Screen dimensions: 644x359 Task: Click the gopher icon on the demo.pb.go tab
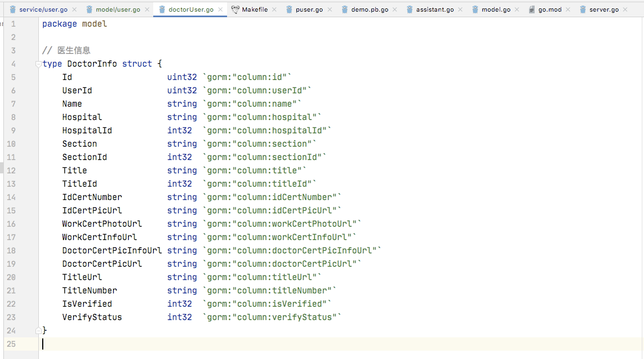point(345,9)
